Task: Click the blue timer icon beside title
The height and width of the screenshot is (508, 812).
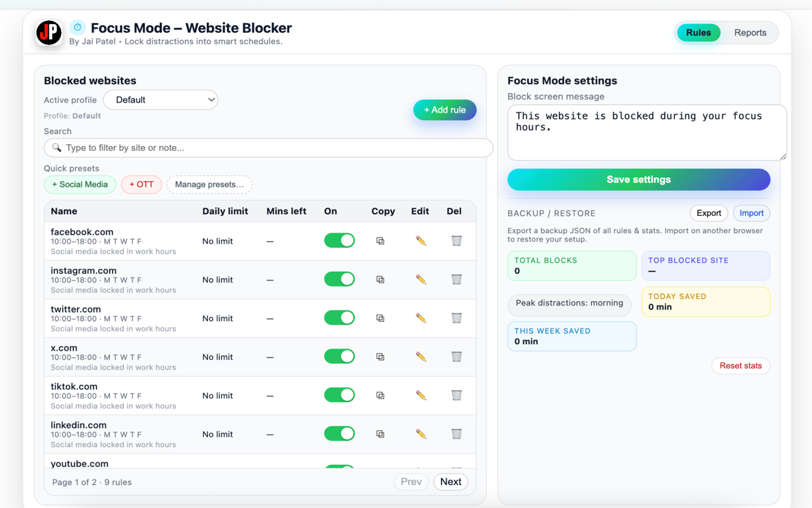Action: coord(77,27)
